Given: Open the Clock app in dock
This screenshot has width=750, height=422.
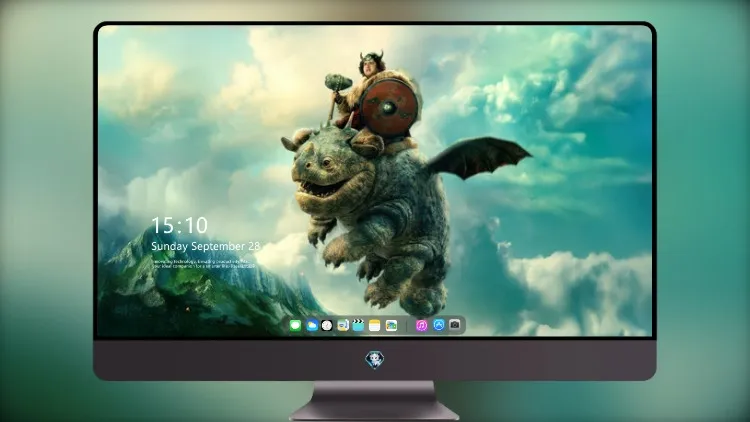Looking at the screenshot, I should [327, 326].
